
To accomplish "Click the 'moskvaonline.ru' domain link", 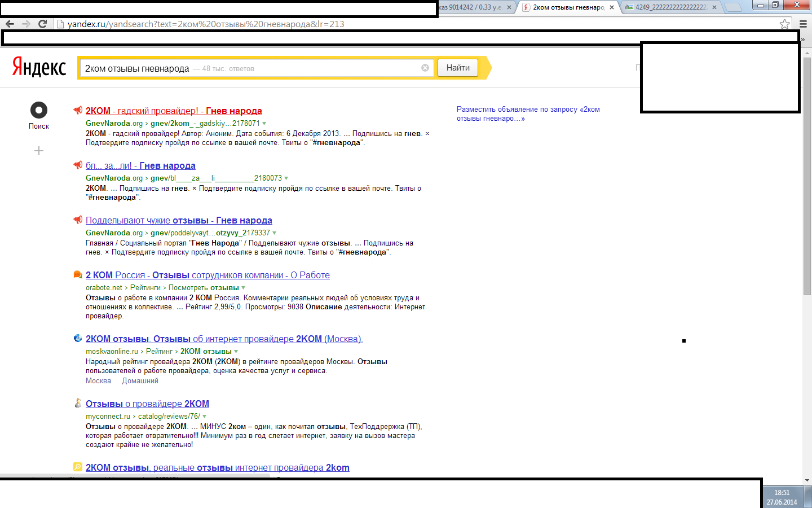I will 112,352.
